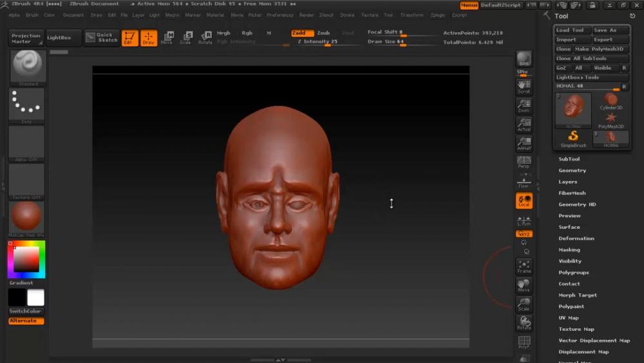Click the Frame mesh icon
Image resolution: width=644 pixels, height=363 pixels.
tap(524, 266)
